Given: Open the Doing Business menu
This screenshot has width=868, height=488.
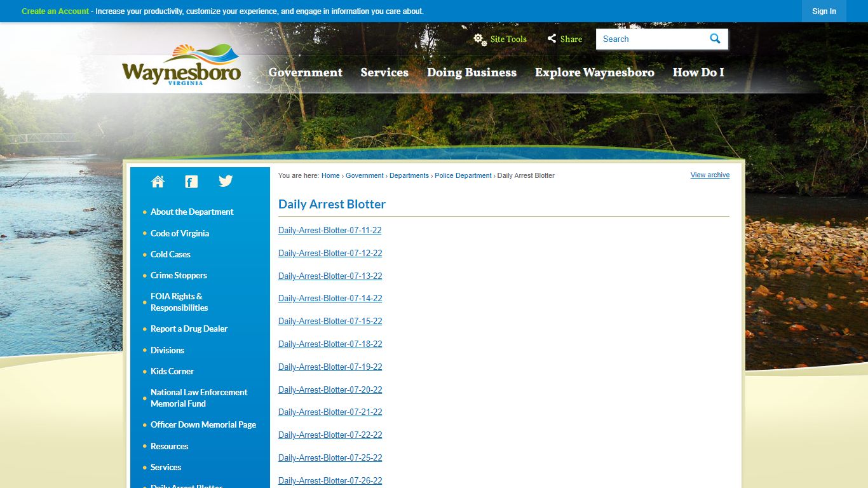Looking at the screenshot, I should [x=471, y=72].
